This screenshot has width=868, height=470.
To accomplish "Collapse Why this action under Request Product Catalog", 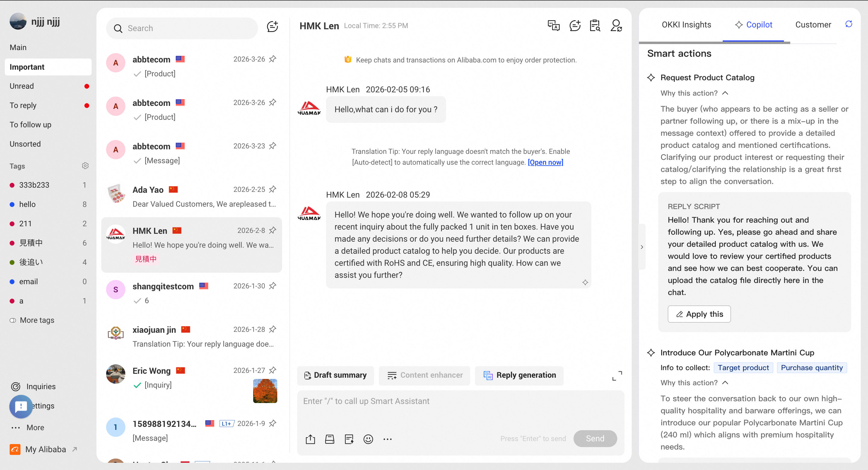I will [694, 93].
